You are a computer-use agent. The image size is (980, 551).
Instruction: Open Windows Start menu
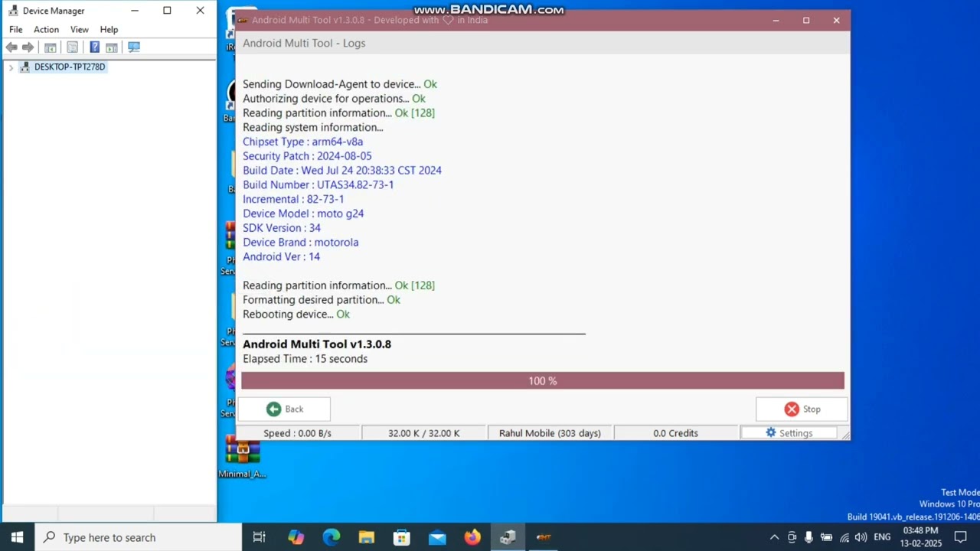(x=17, y=537)
